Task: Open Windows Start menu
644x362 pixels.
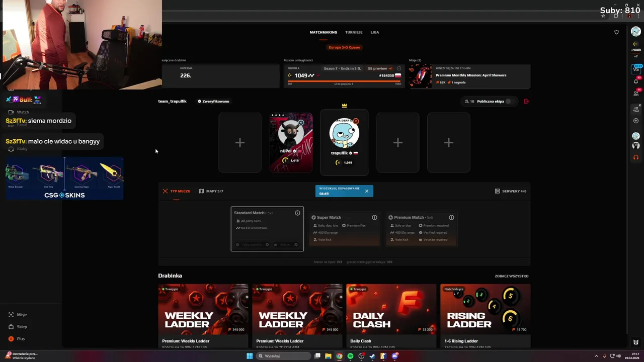Action: point(250,356)
